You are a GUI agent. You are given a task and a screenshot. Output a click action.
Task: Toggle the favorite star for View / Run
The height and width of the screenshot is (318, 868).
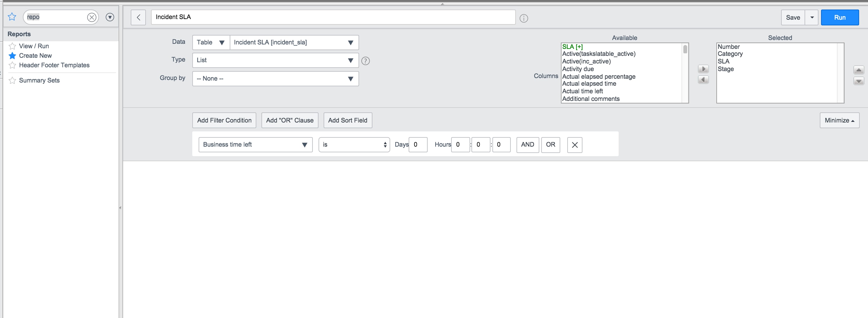(12, 46)
